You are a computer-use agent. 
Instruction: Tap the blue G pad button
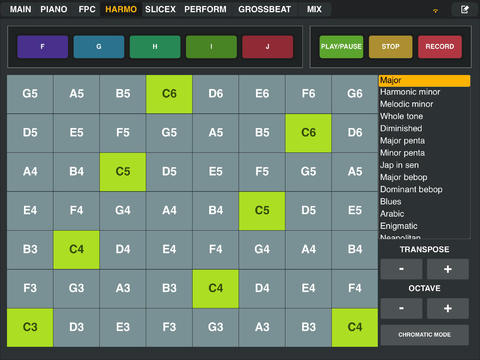[99, 47]
